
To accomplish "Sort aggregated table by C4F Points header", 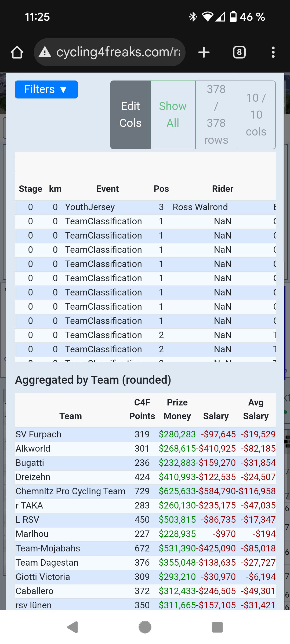I will coord(142,409).
